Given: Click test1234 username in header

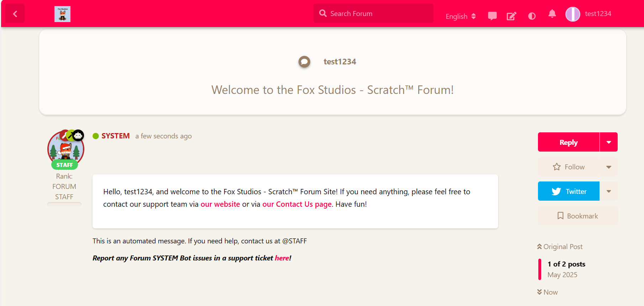Looking at the screenshot, I should [598, 14].
